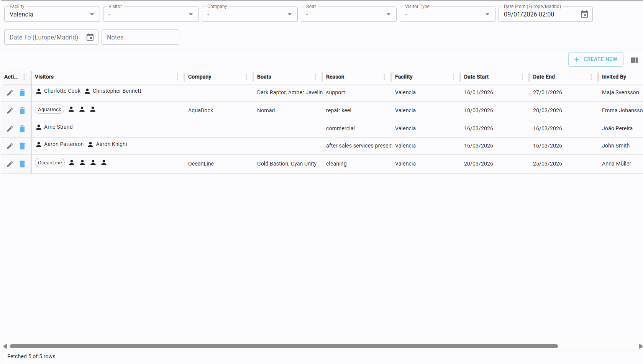Click the Create New button
The image size is (643, 364).
click(x=595, y=59)
